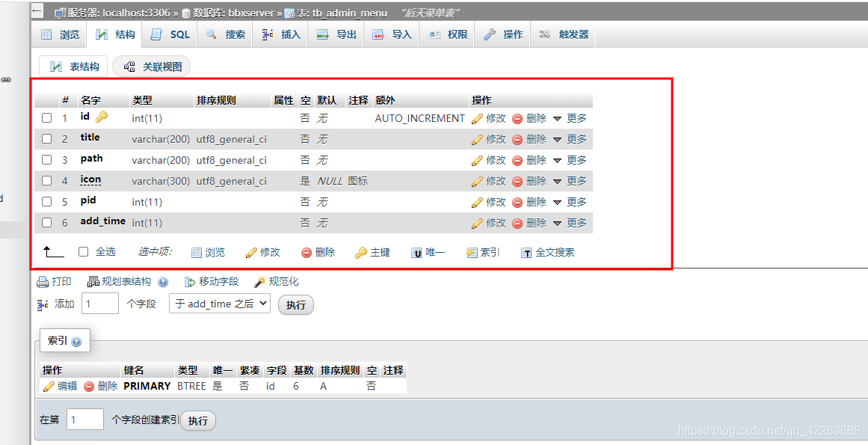This screenshot has height=445, width=868.
Task: Set 主键 for selected fields
Action: [372, 252]
